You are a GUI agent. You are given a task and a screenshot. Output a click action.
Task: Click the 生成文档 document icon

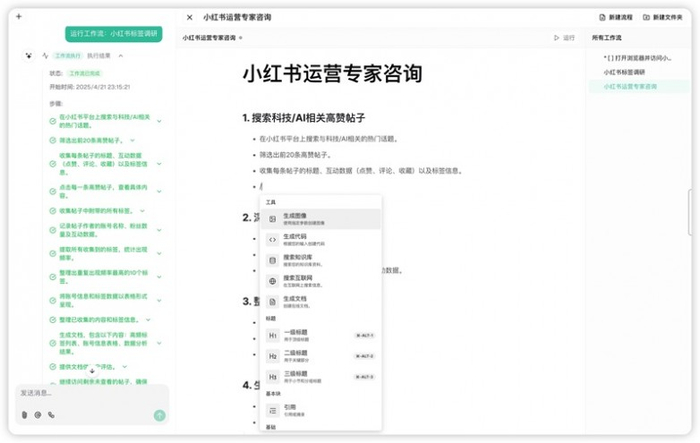pyautogui.click(x=272, y=302)
